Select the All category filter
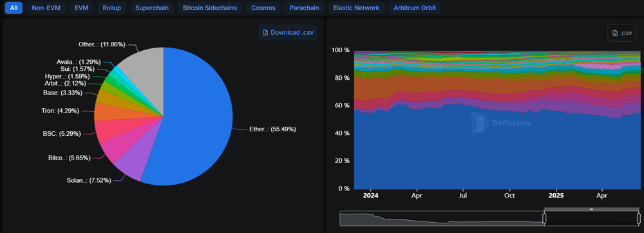The image size is (644, 233). pos(14,8)
